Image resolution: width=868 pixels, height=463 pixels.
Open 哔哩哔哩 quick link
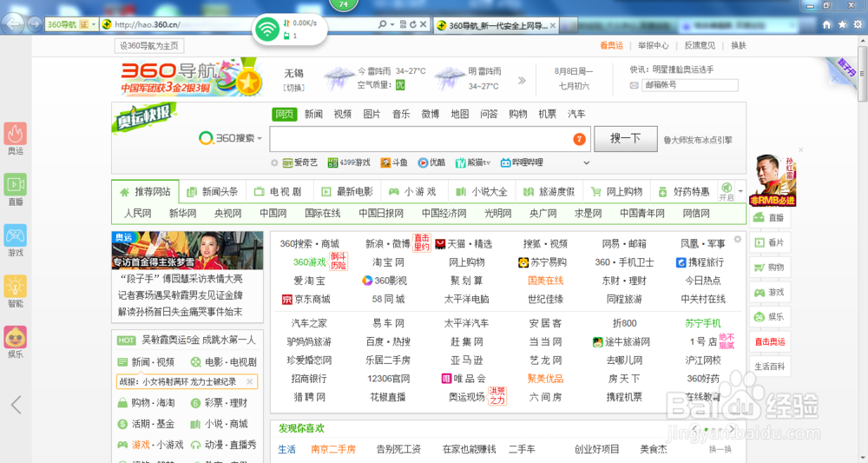522,162
